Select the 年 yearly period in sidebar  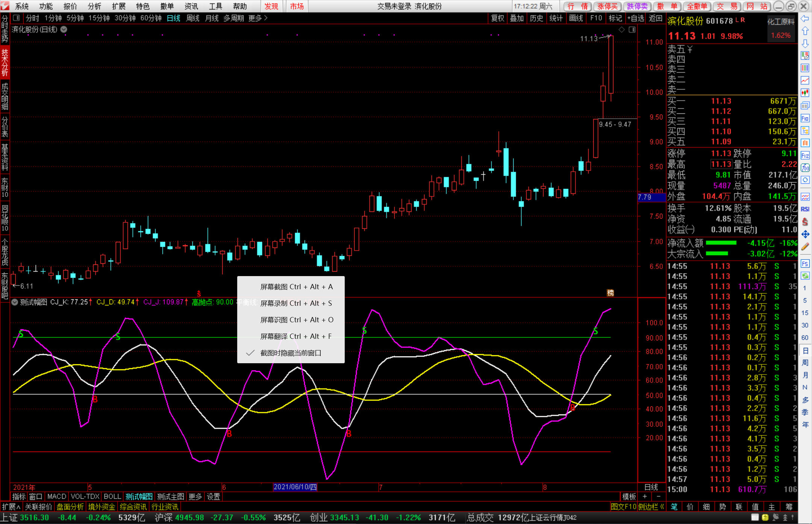coord(805,425)
